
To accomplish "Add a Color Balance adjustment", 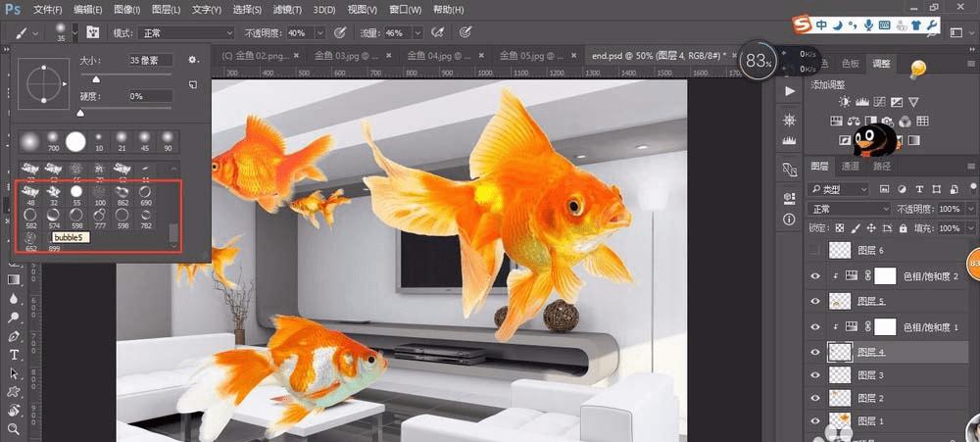I will click(854, 121).
